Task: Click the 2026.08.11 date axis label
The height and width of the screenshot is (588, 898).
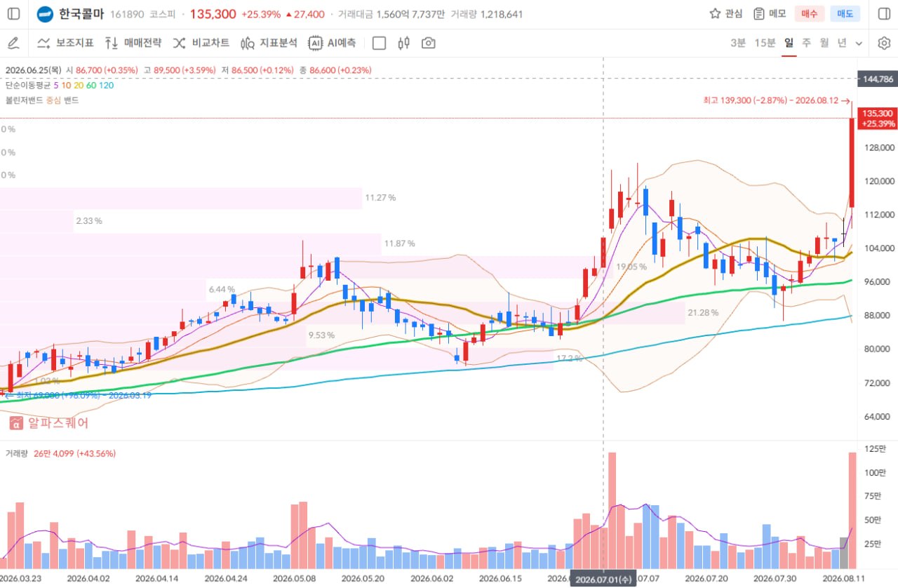Action: click(x=845, y=579)
